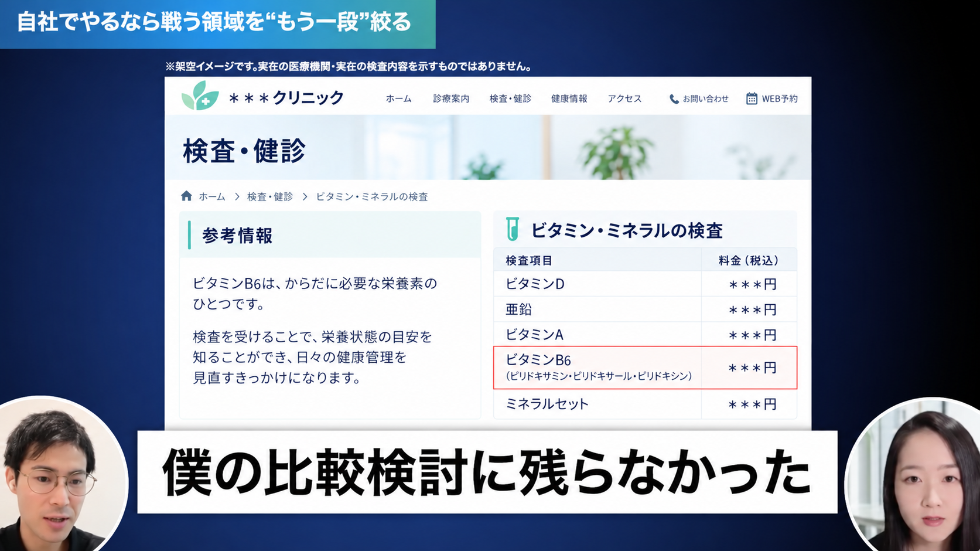Click the calendar icon beside WEB予約

752,98
